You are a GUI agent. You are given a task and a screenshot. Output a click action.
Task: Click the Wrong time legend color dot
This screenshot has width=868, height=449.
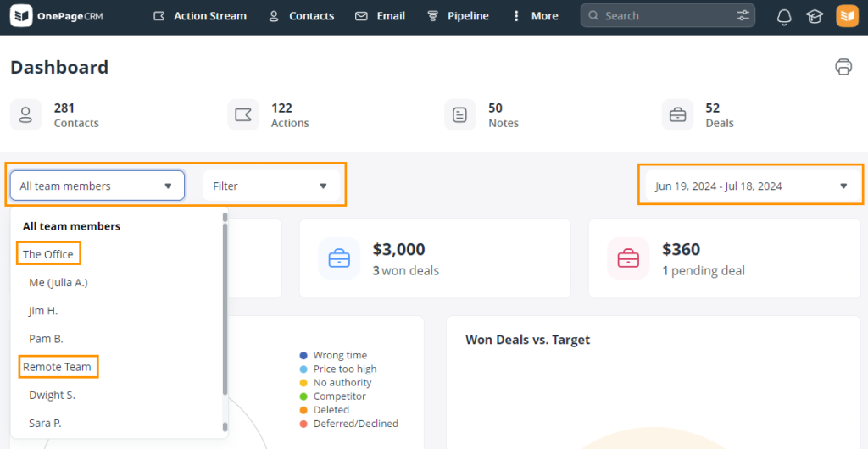pos(303,355)
